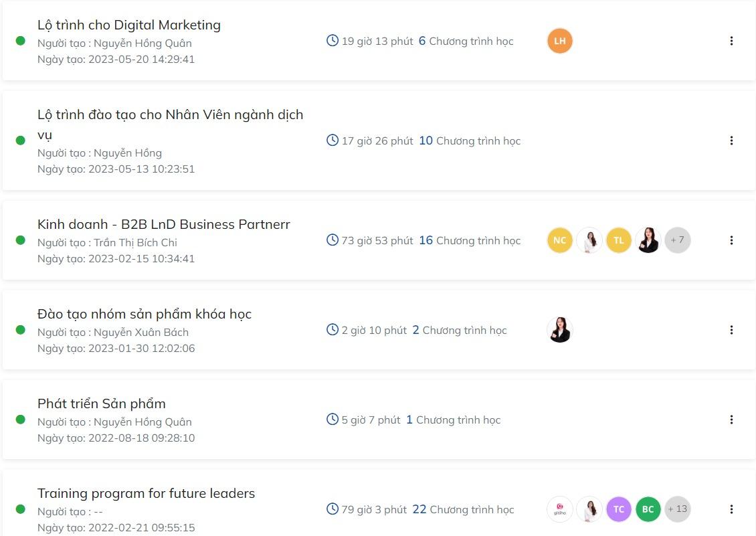Image resolution: width=756 pixels, height=536 pixels.
Task: Click green status dot of Đào tạo nhóm sản phẩm
Action: (21, 330)
